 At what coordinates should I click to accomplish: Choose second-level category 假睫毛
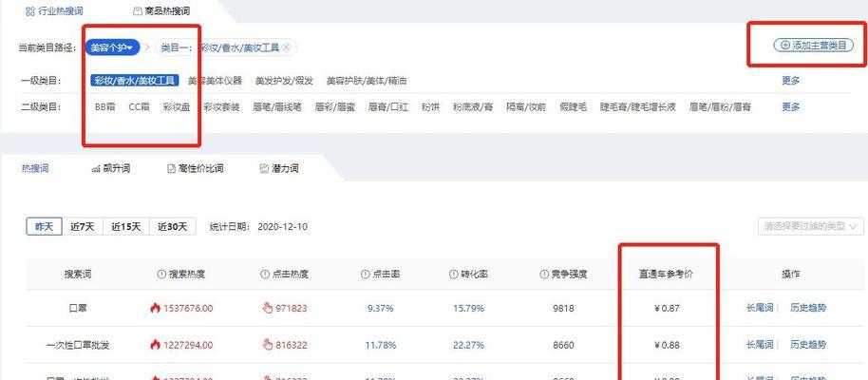(573, 107)
